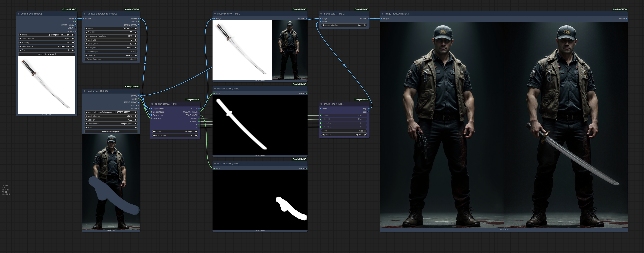Click choose file to upload on top Load Image
Screen dimensions: 644x253
[x=47, y=54]
